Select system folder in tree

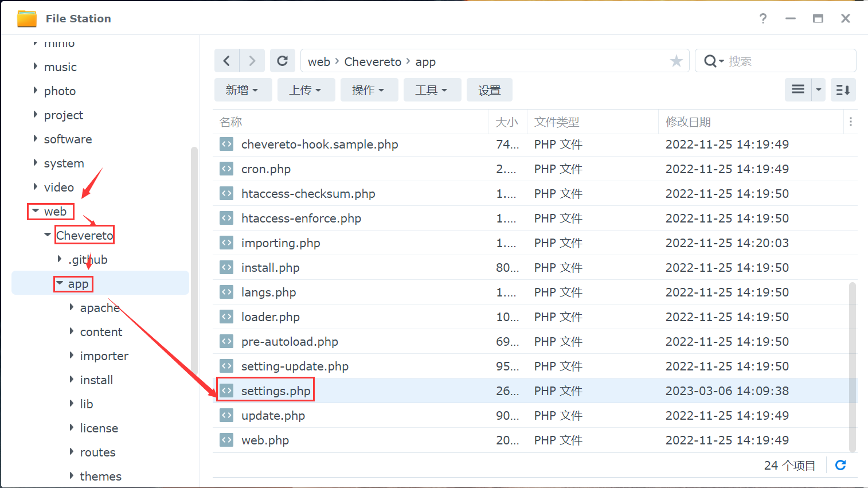64,163
